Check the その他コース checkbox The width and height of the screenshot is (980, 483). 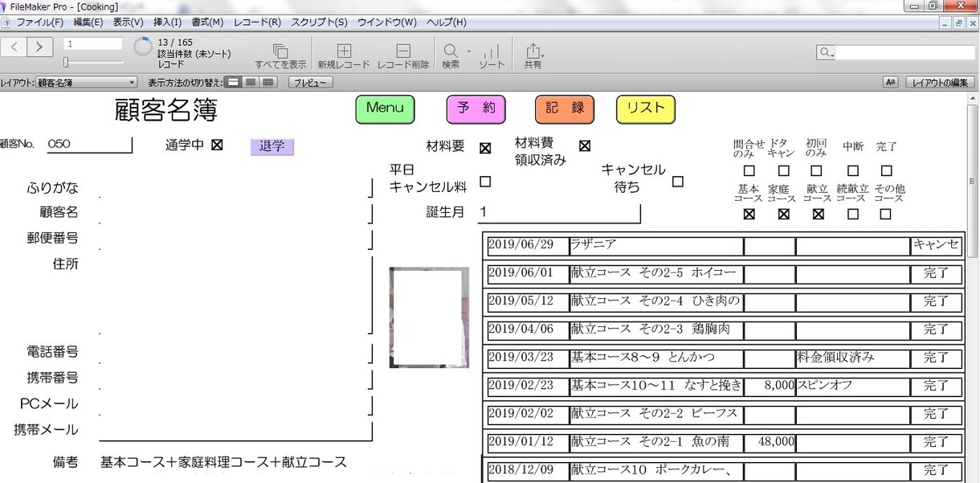click(x=885, y=214)
